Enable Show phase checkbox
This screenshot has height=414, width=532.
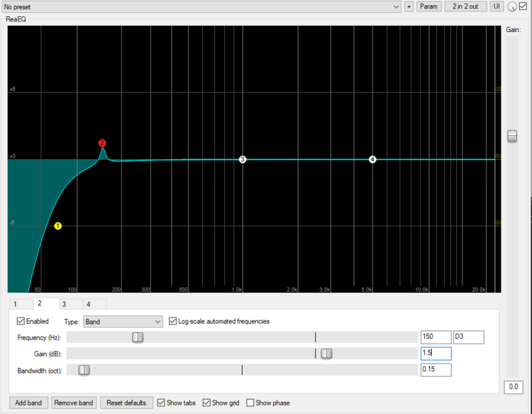pos(250,403)
